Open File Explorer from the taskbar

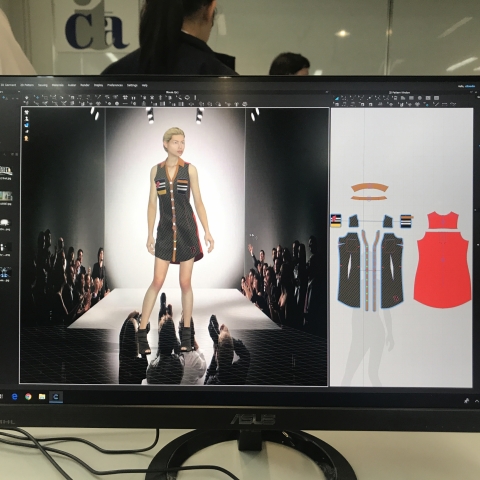pyautogui.click(x=42, y=397)
